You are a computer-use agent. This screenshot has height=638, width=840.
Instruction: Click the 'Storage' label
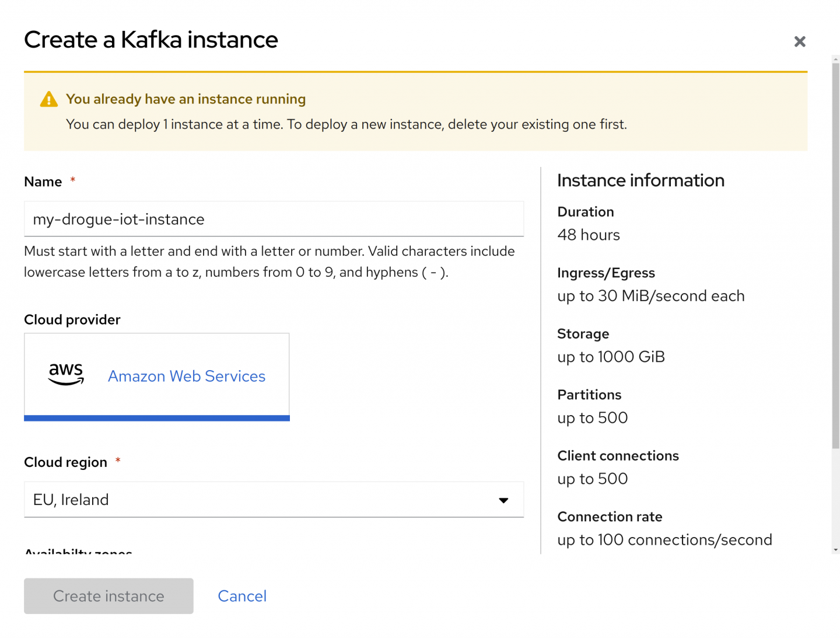583,334
